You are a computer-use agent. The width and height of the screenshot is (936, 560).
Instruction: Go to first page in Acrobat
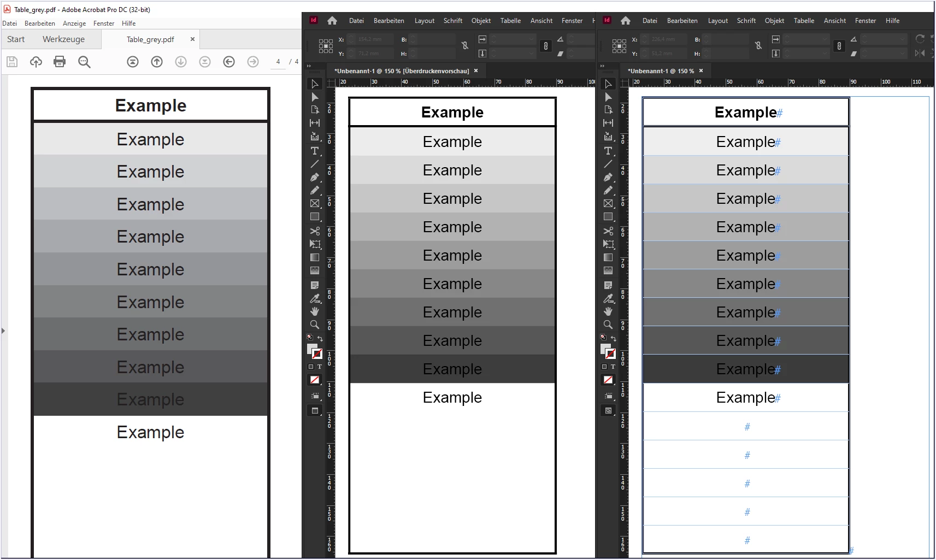point(133,62)
